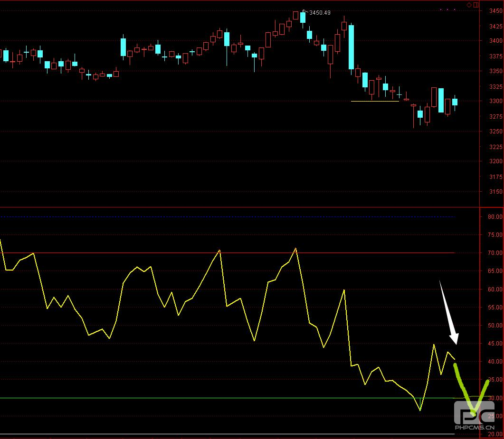Click the yellow indicator line's lowest trough below 30
The height and width of the screenshot is (439, 504).
point(420,410)
